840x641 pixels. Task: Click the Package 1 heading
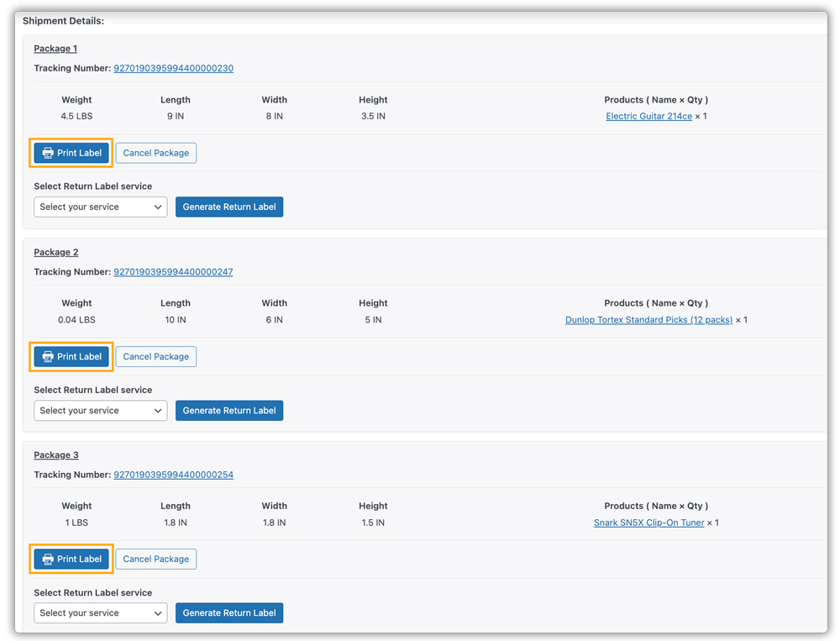coord(55,49)
